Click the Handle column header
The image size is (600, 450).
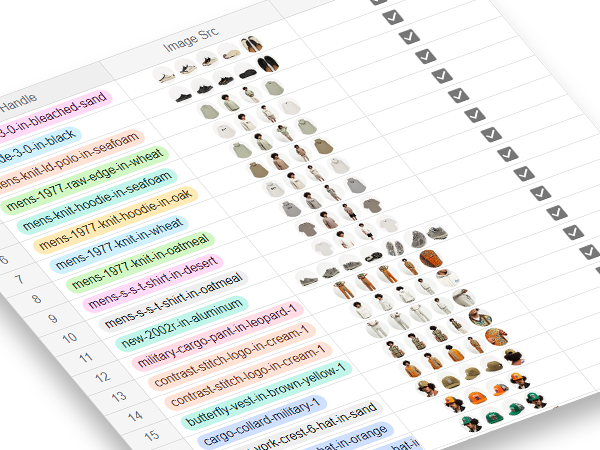(x=17, y=105)
